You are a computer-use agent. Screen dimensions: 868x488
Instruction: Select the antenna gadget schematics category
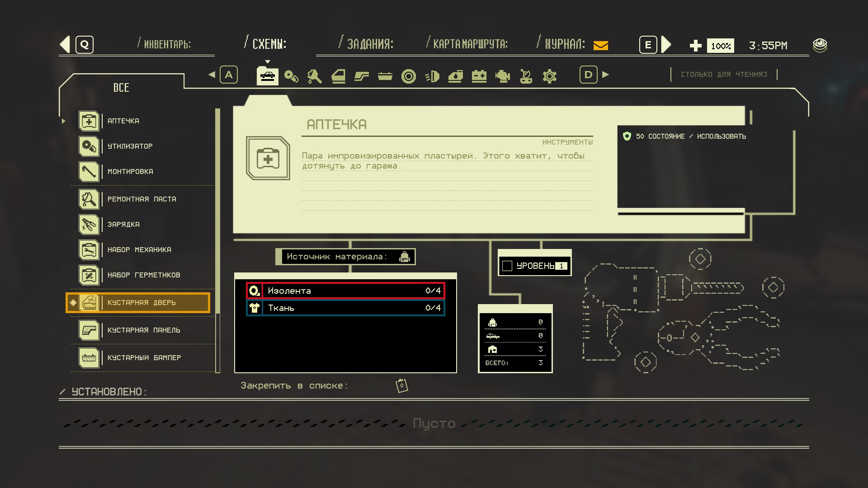pyautogui.click(x=526, y=76)
